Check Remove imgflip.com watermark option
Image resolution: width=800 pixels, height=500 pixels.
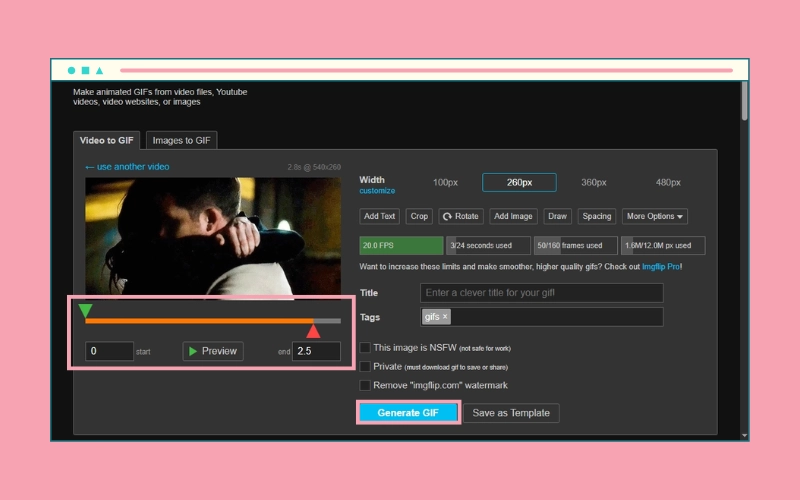coord(365,385)
